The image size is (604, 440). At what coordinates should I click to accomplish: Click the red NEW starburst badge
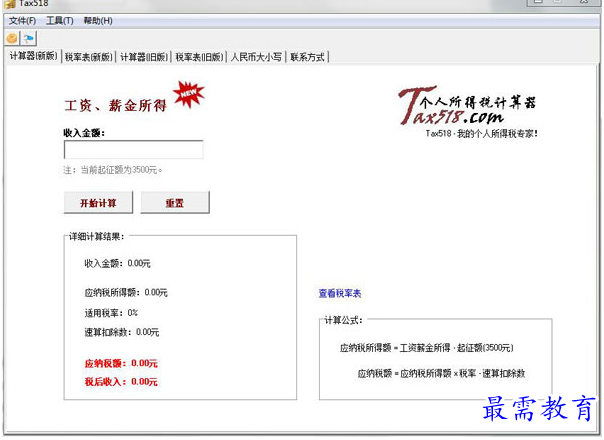[x=189, y=94]
